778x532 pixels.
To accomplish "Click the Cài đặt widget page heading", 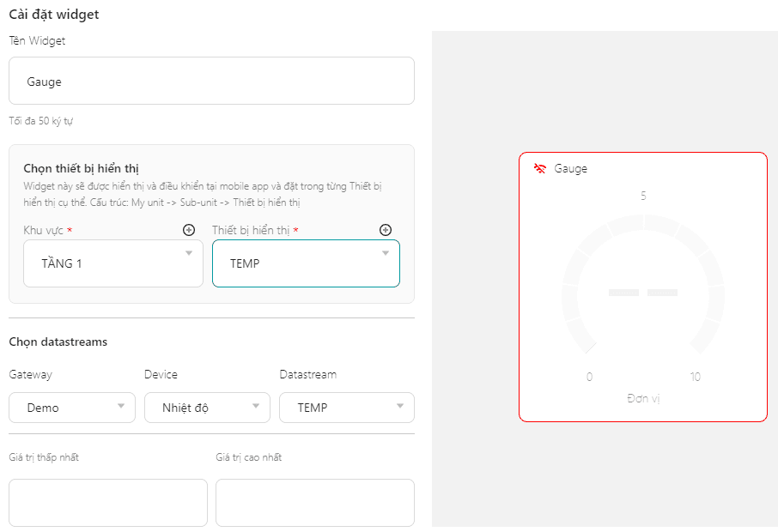I will 54,14.
